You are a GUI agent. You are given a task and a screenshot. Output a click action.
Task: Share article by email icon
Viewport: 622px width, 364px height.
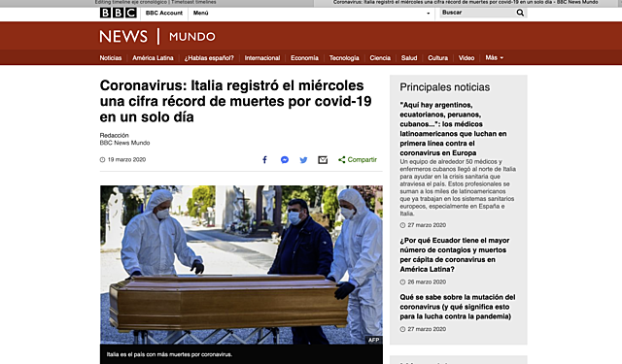(x=323, y=159)
